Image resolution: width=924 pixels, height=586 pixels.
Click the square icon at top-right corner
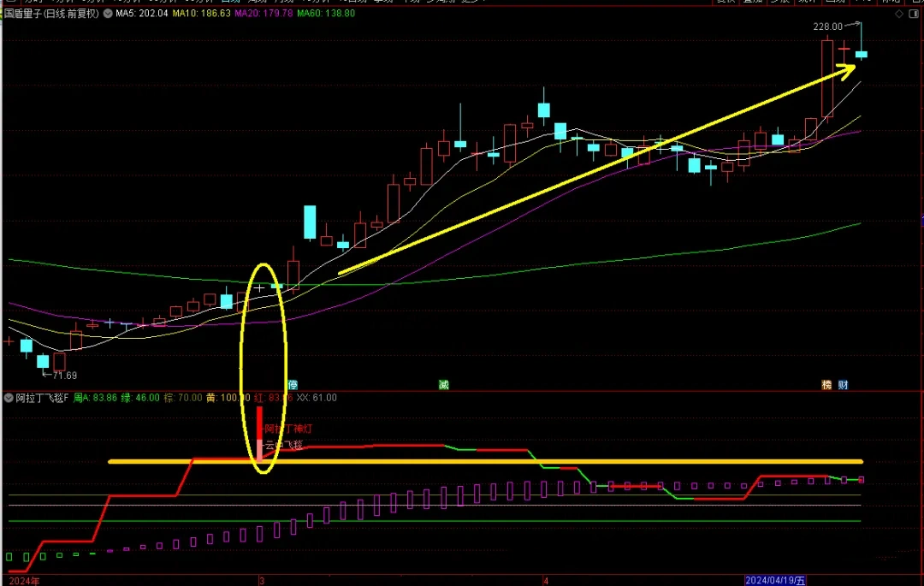tap(914, 15)
